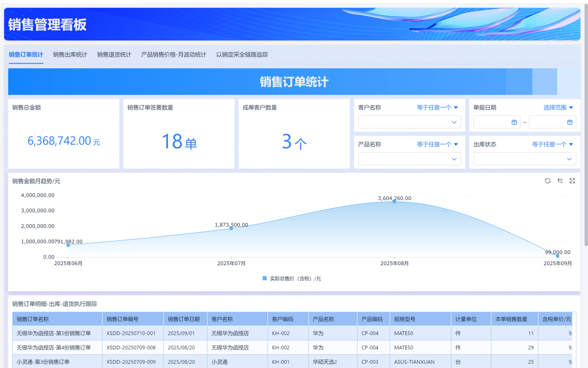Switch to the 销售退货统计 tab
The height and width of the screenshot is (368, 588).
click(x=114, y=54)
